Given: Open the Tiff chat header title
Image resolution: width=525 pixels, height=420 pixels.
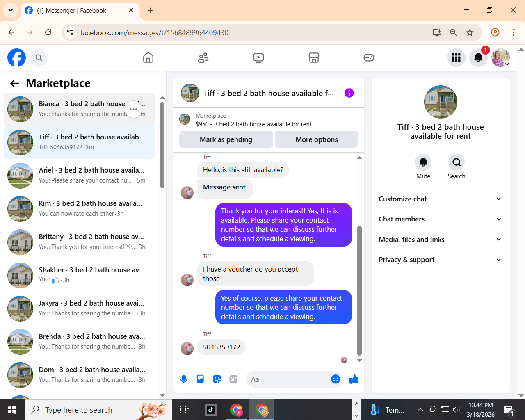Looking at the screenshot, I should point(268,93).
